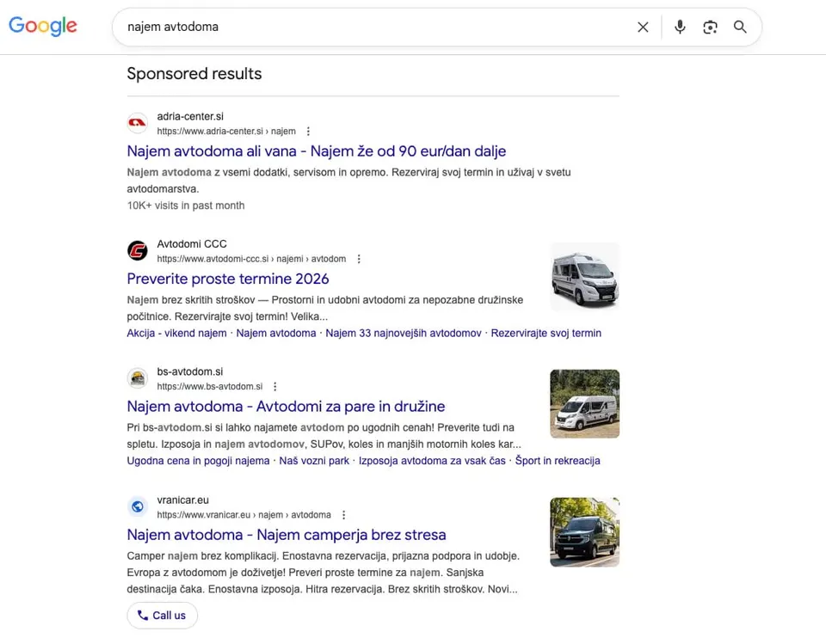Open 'Naš vozni park' sitelink

(x=314, y=461)
